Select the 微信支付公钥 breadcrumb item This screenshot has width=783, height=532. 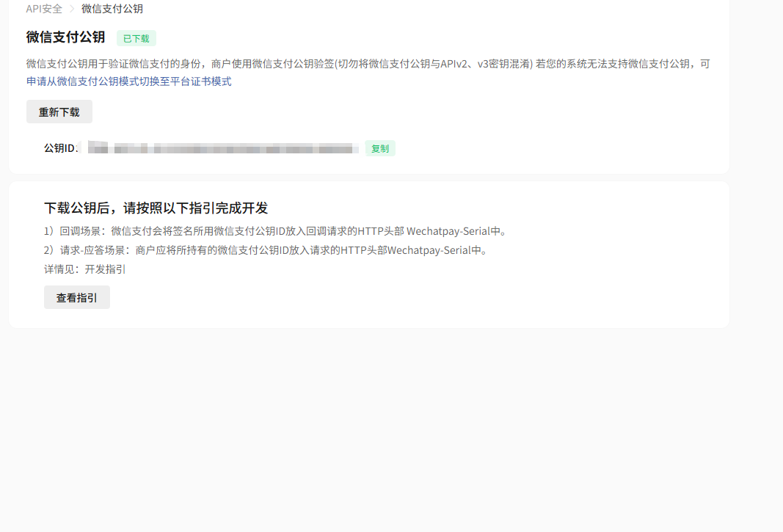(x=112, y=9)
